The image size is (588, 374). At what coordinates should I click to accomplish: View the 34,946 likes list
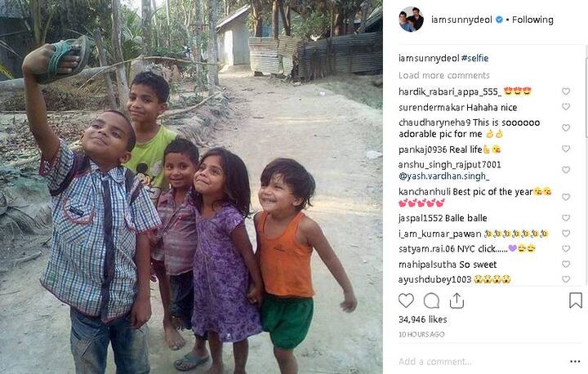423,319
